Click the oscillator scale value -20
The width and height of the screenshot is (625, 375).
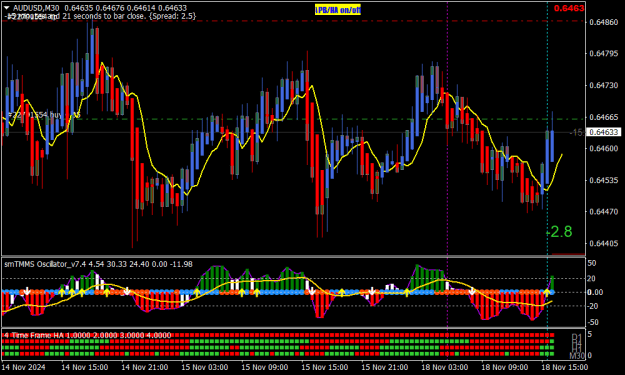coord(592,306)
